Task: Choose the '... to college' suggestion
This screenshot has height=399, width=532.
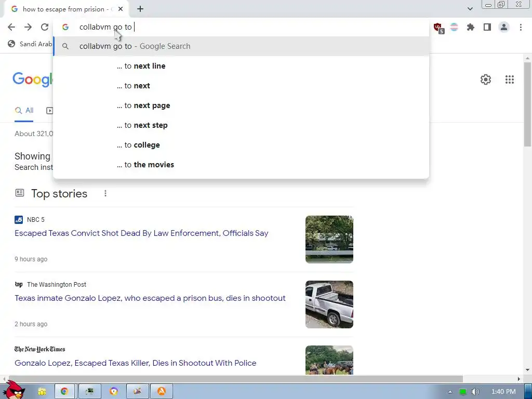Action: (241, 145)
